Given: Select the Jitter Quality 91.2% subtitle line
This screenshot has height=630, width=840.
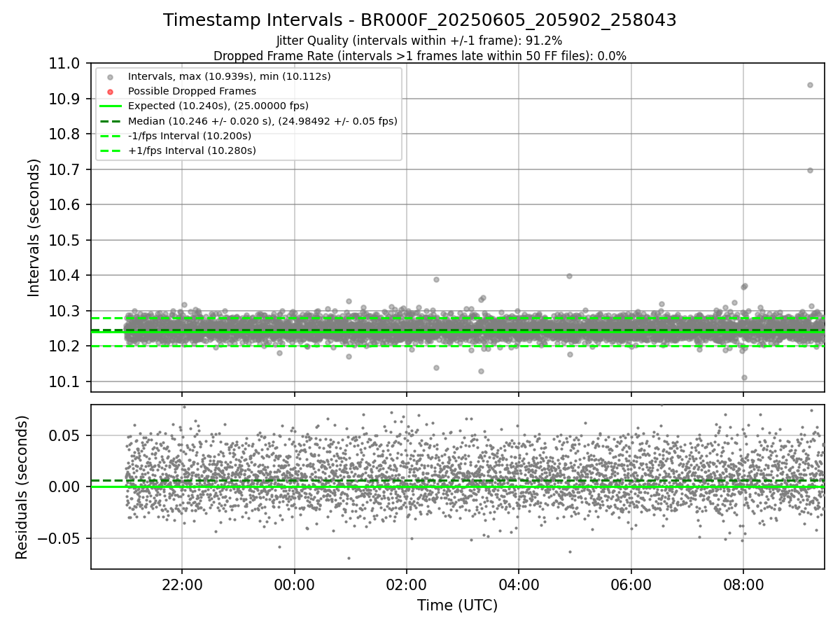Looking at the screenshot, I should (419, 41).
